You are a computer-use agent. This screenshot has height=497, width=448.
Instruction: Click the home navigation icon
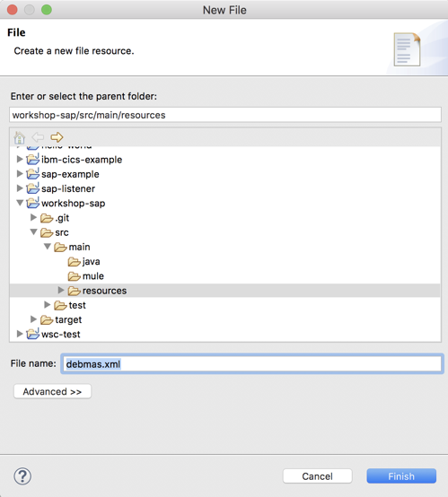(x=20, y=137)
